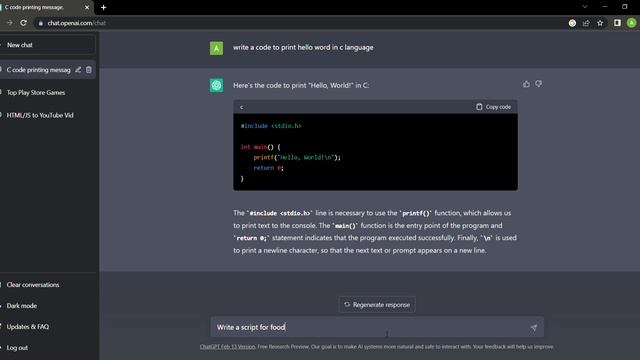Open the tab search dropdown chevron
Screen dimensions: 640x360
point(585,7)
